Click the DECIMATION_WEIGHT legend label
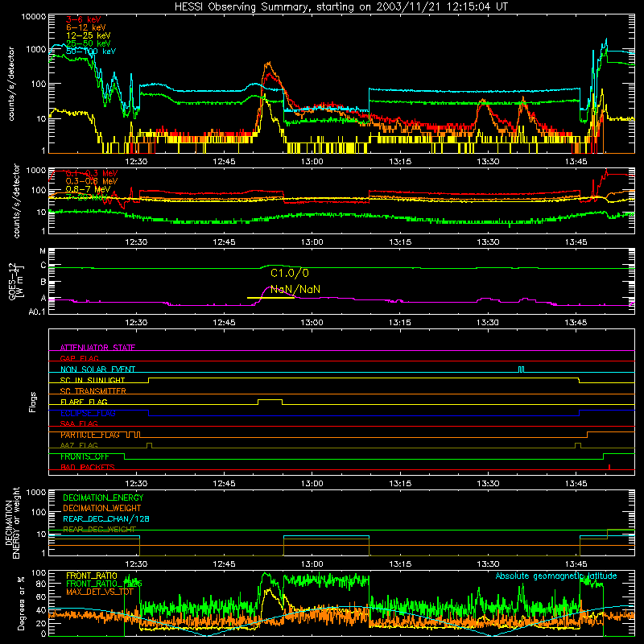Viewport: 644px width, 644px height. pos(102,508)
